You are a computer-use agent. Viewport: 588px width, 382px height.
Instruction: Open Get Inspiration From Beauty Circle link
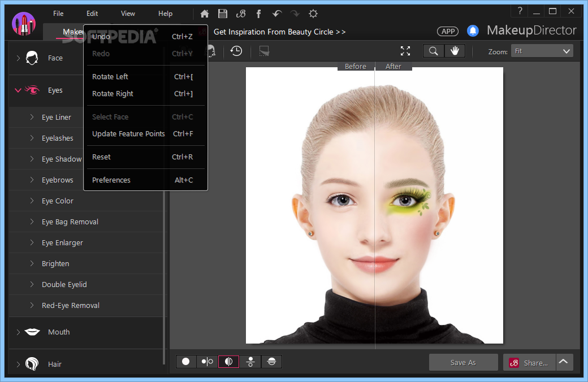[279, 32]
